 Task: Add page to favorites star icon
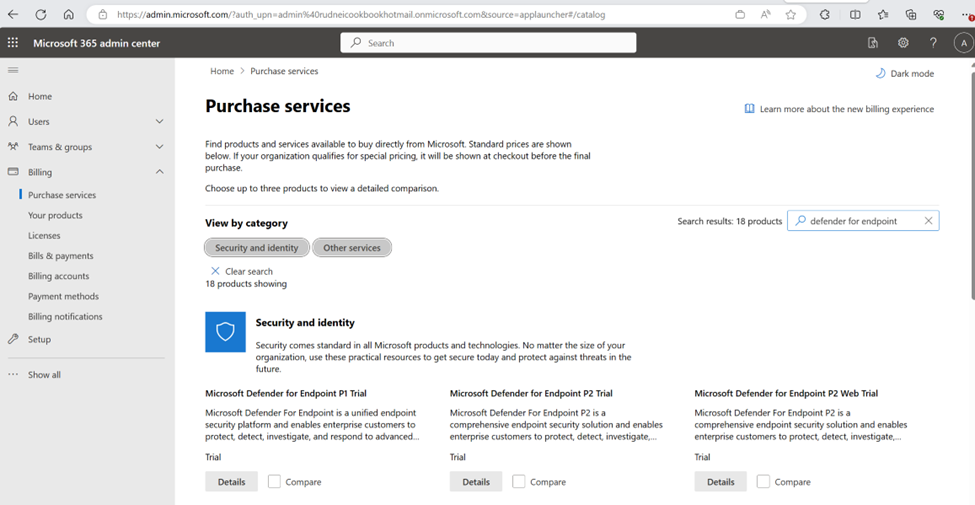pos(790,14)
